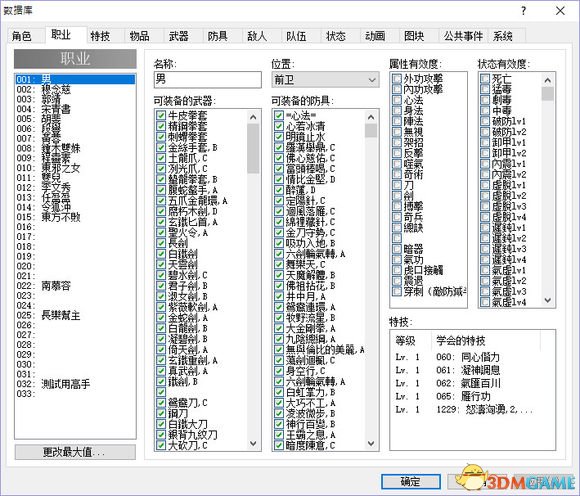Select class 032 測試用高手
Viewport: 580px width, 496px height.
(x=75, y=384)
